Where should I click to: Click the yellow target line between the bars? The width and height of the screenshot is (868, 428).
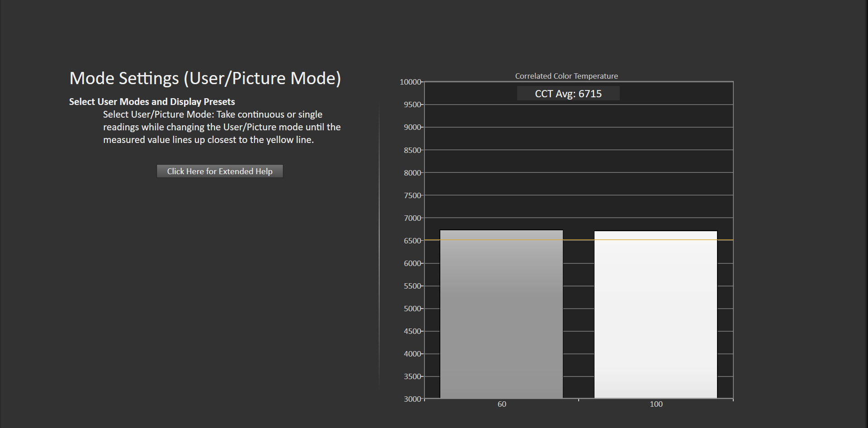click(579, 240)
